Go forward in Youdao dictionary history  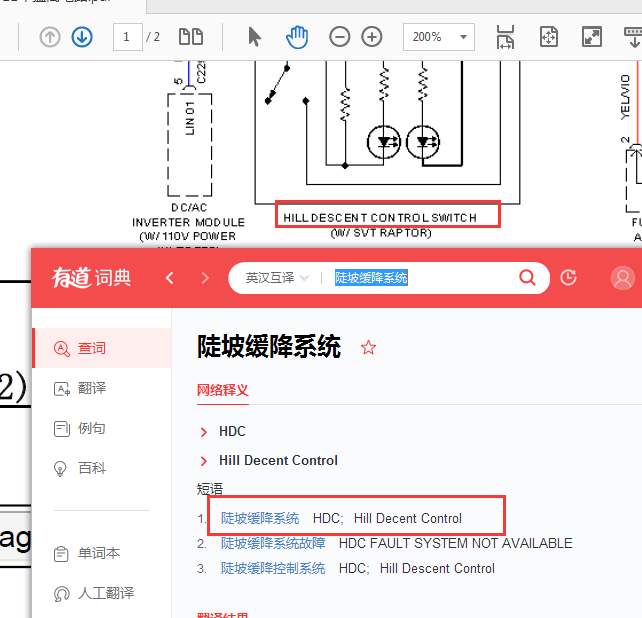tap(205, 278)
